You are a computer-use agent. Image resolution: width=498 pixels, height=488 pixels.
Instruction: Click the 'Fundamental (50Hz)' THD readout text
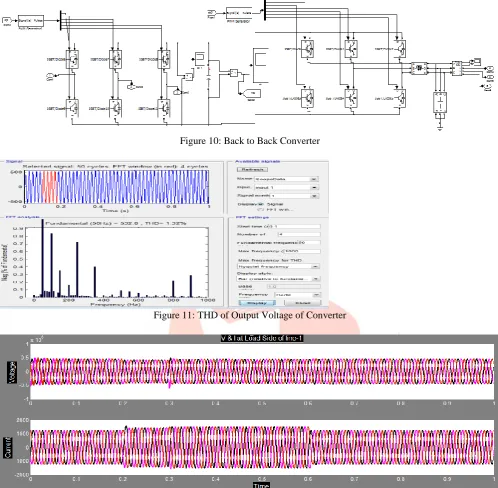click(116, 223)
